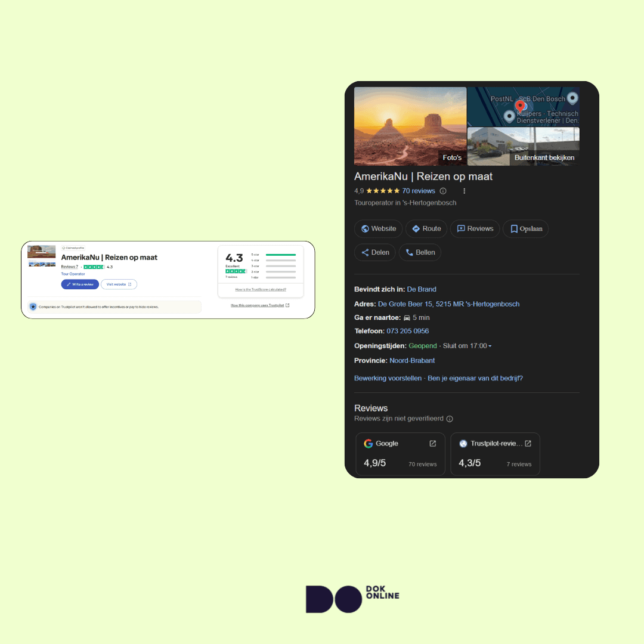Expand opening hours dropdown arrow

point(490,346)
